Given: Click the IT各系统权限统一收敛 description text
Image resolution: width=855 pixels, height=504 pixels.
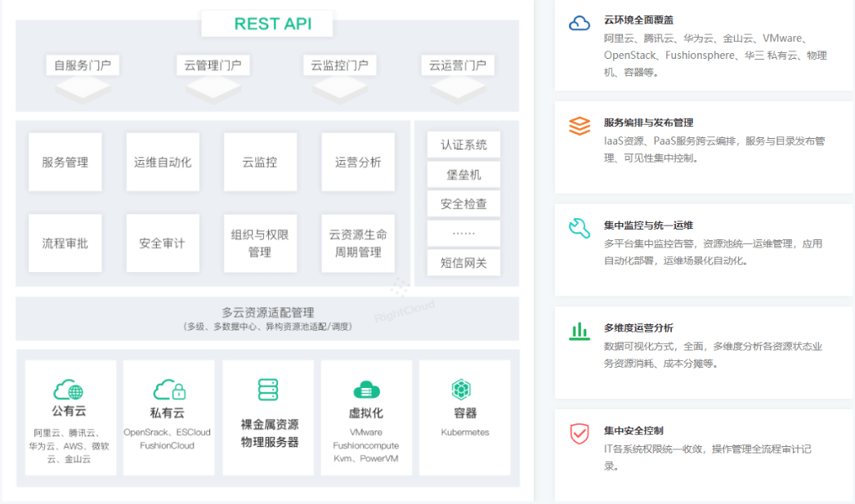Looking at the screenshot, I should point(708,457).
